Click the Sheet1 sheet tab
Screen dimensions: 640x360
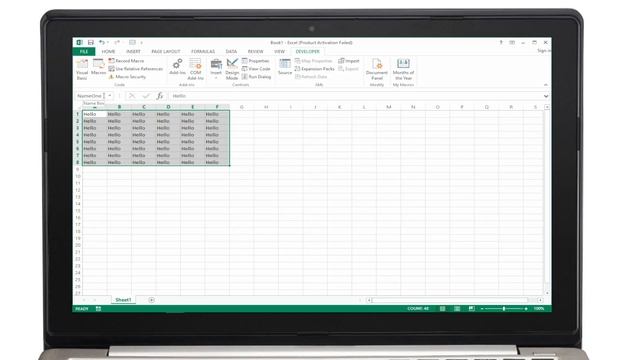(x=123, y=300)
